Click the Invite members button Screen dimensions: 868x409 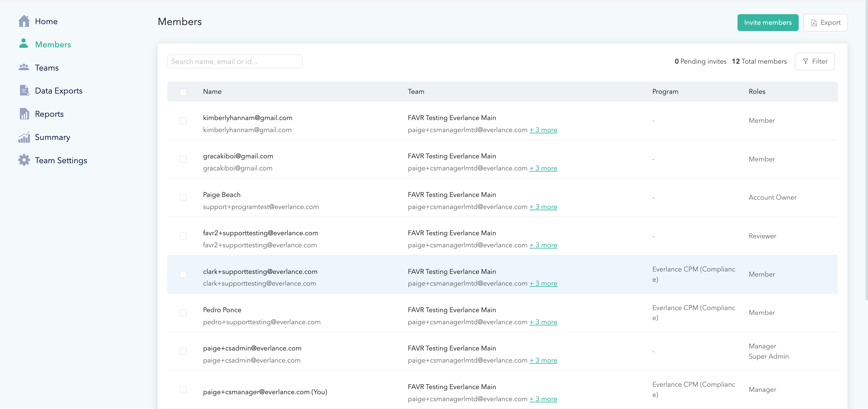coord(768,23)
